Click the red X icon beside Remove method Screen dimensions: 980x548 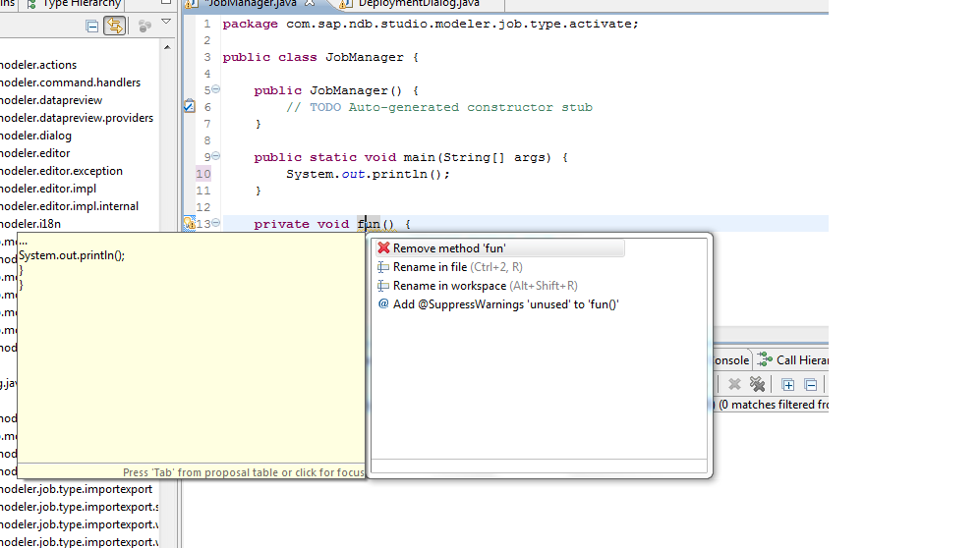coord(383,247)
